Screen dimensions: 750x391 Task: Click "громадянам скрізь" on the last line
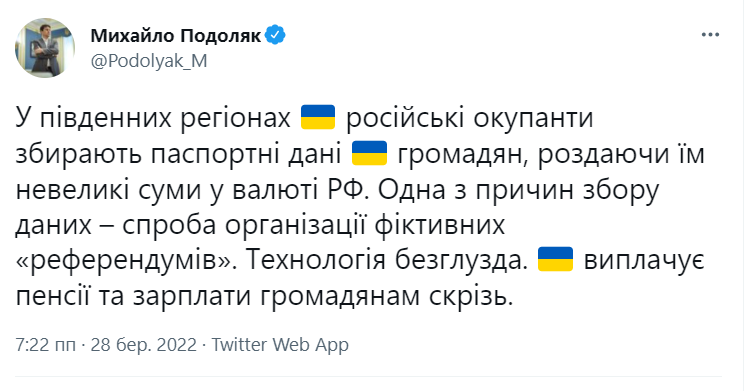386,296
